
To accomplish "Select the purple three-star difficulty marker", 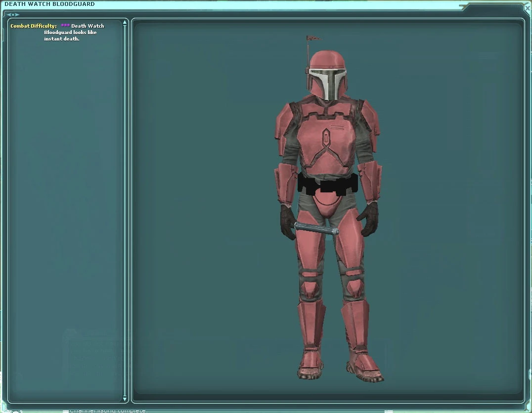I will pos(65,25).
